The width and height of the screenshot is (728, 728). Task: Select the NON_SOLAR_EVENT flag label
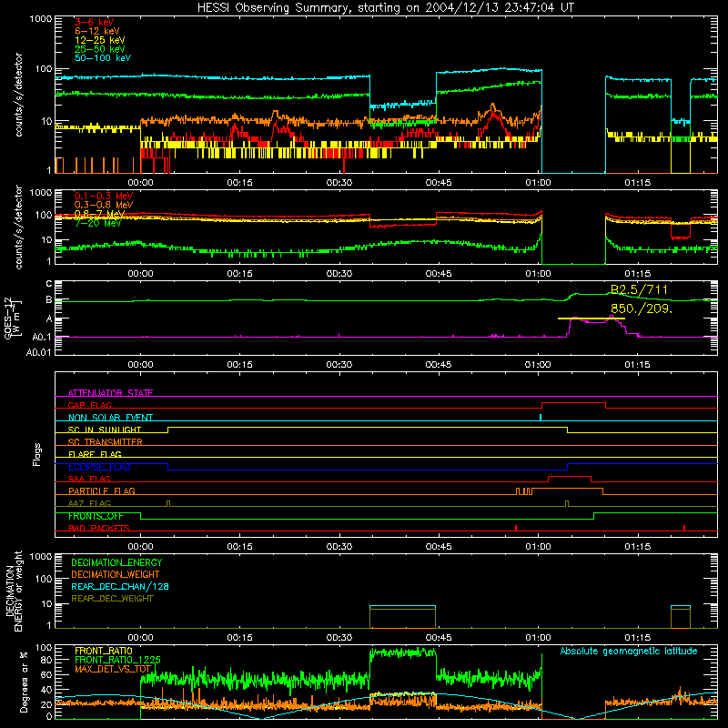tap(110, 418)
